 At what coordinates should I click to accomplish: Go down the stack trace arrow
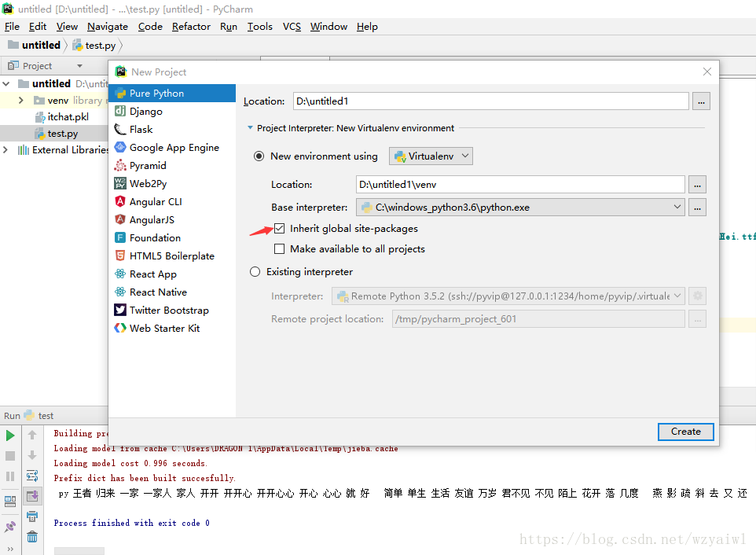coord(32,455)
